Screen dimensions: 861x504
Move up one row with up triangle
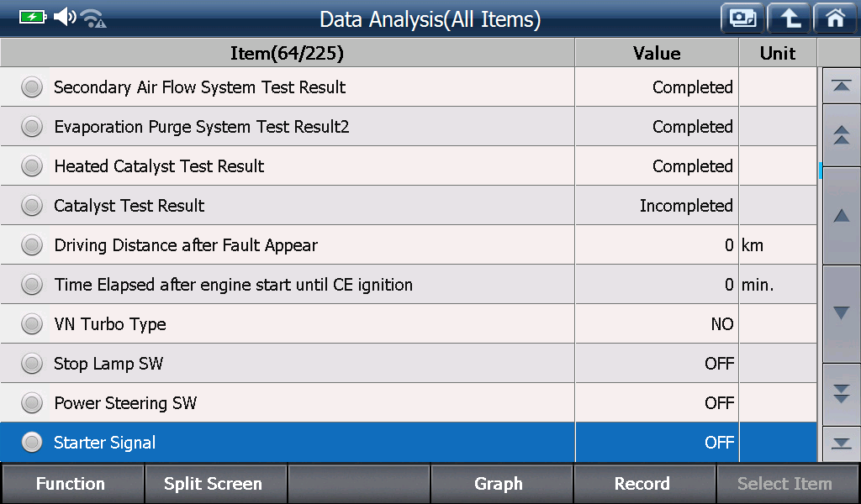tap(841, 216)
